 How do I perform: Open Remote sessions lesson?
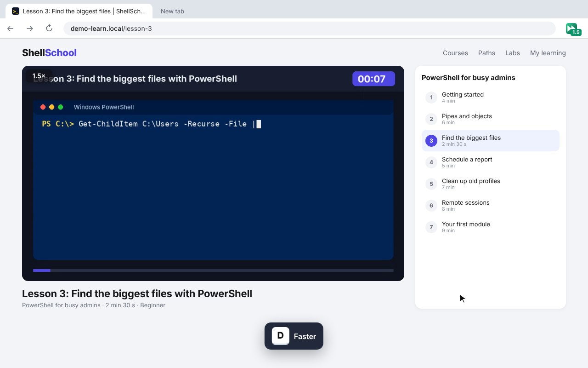491,206
